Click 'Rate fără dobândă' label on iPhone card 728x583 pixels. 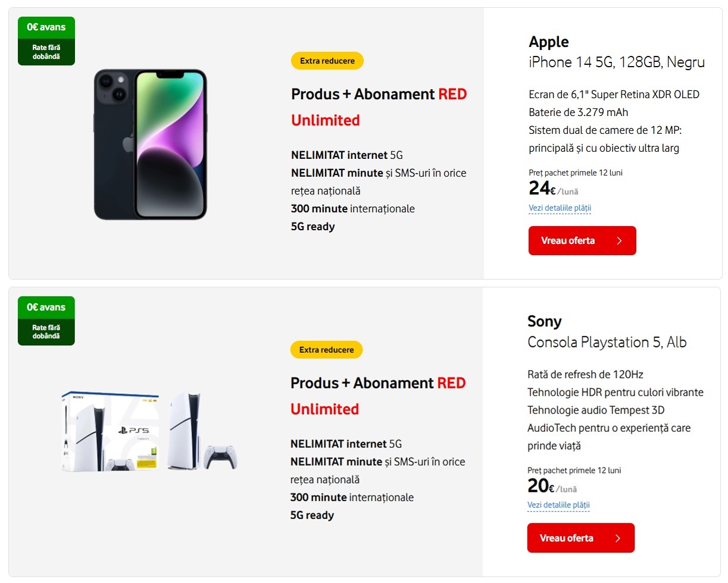coord(46,52)
